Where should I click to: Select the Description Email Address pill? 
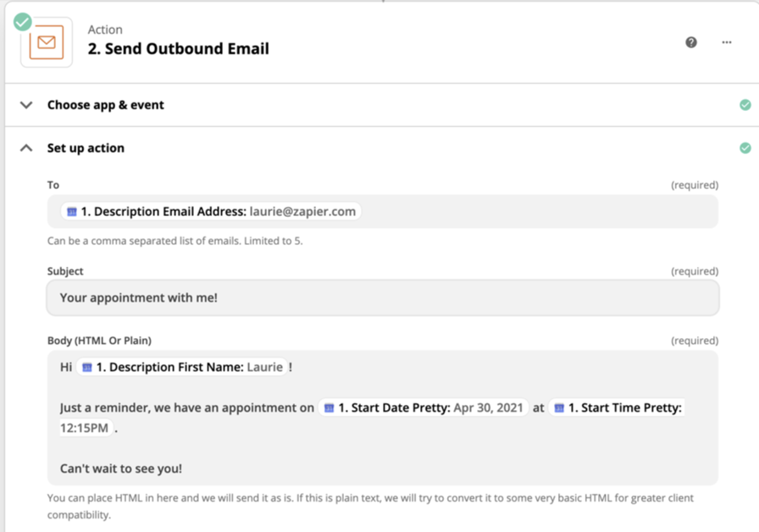click(x=212, y=212)
